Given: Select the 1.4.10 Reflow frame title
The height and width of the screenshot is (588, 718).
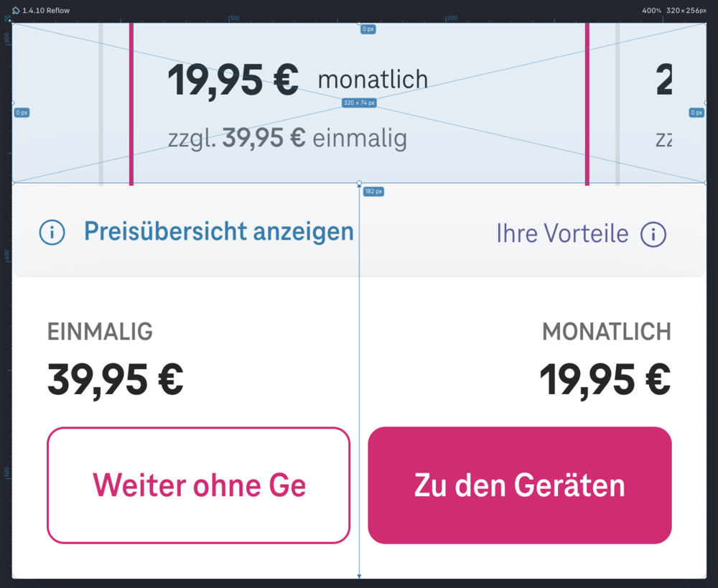Looking at the screenshot, I should [46, 11].
